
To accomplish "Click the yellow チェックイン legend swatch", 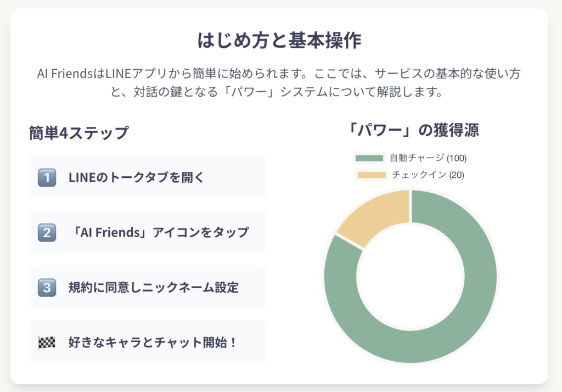I will 372,175.
